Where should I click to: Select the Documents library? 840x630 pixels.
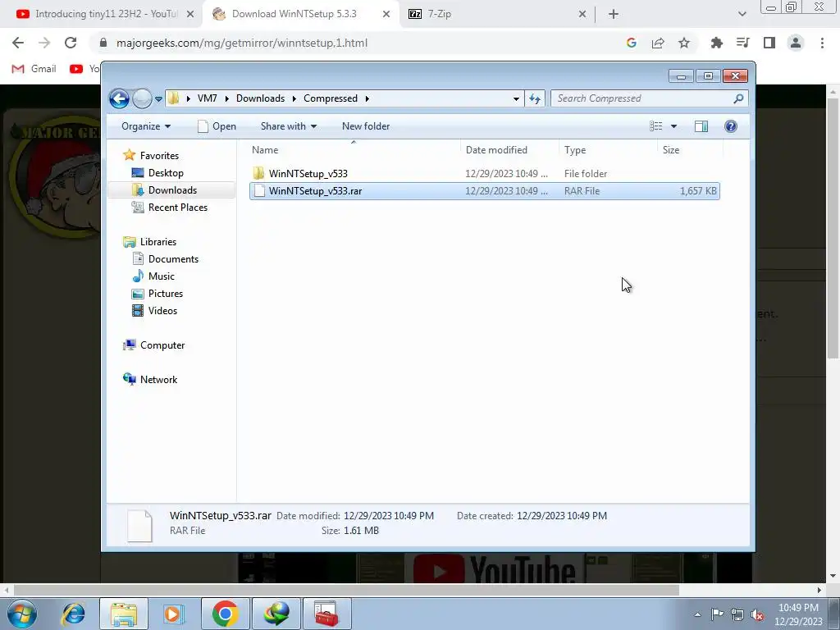coord(173,259)
